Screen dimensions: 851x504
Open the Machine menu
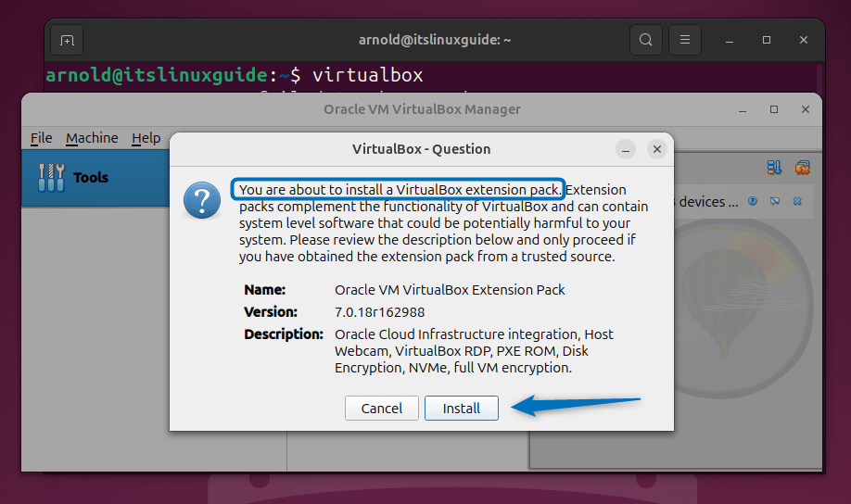(92, 138)
